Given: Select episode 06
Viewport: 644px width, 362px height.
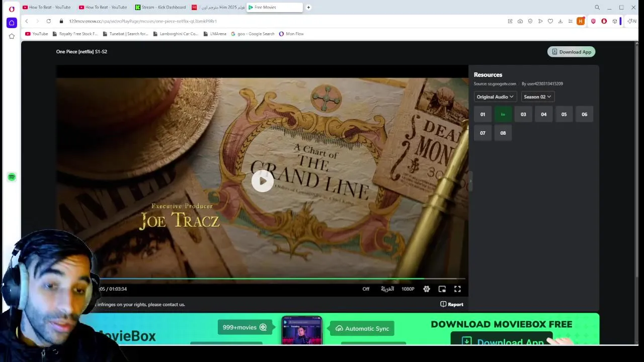Looking at the screenshot, I should [584, 115].
